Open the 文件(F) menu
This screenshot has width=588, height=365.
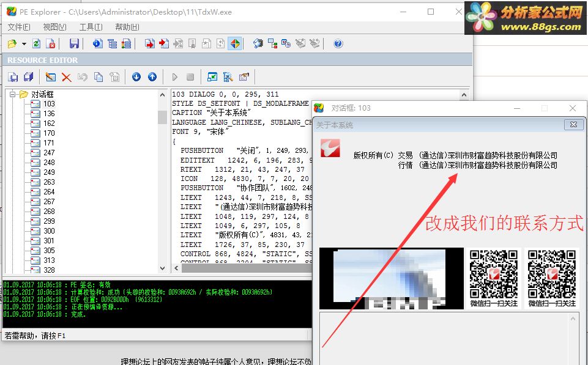tap(19, 27)
